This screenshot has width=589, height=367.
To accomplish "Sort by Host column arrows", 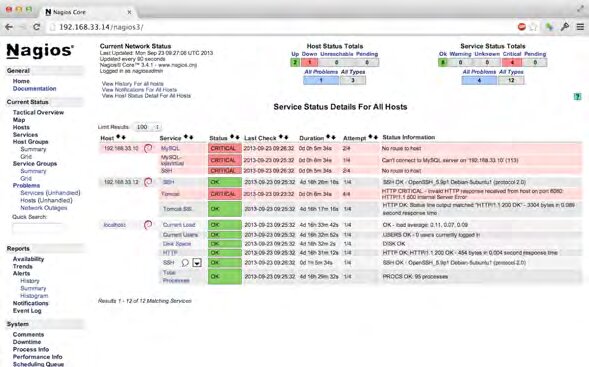I will pyautogui.click(x=121, y=137).
